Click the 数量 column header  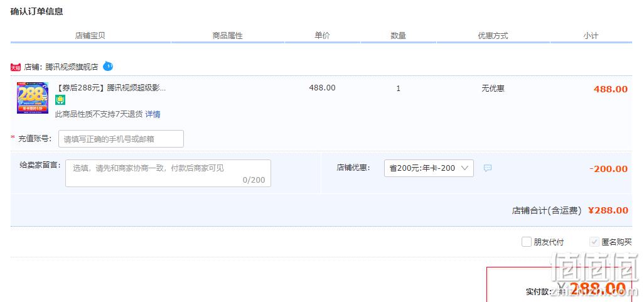coord(398,36)
